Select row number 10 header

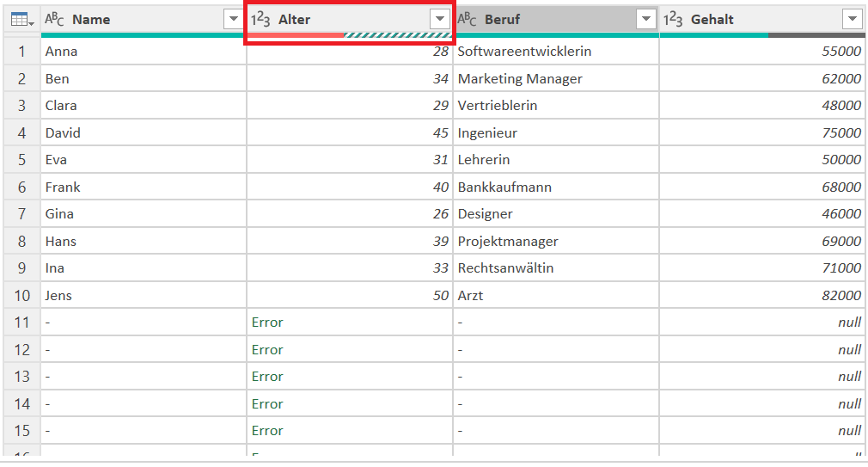[x=21, y=295]
